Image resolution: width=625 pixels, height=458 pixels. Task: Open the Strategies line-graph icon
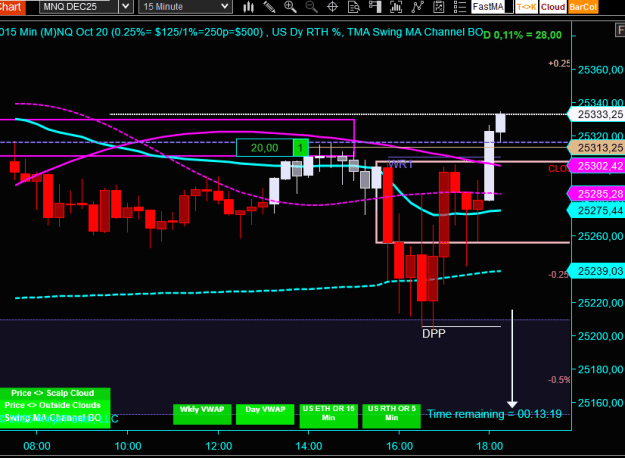coord(417,7)
